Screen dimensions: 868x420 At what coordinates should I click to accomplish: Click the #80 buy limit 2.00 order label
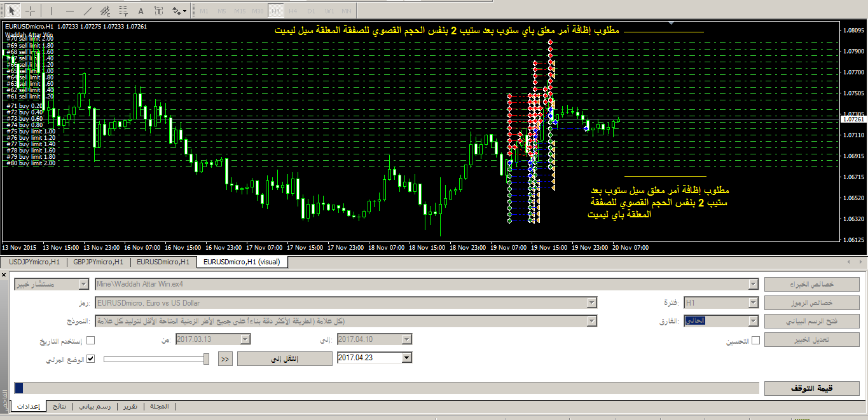pyautogui.click(x=31, y=163)
